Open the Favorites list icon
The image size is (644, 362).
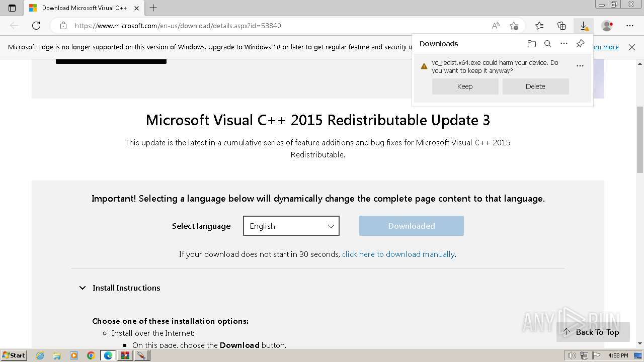point(539,26)
